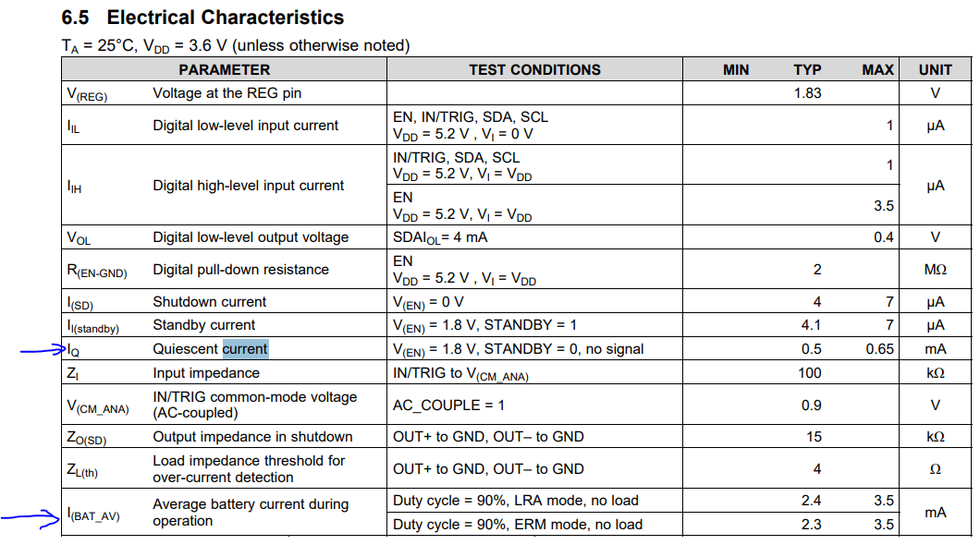Click "Digital pull-down resistance" parameter text
Image resolution: width=980 pixels, height=545 pixels.
click(240, 270)
